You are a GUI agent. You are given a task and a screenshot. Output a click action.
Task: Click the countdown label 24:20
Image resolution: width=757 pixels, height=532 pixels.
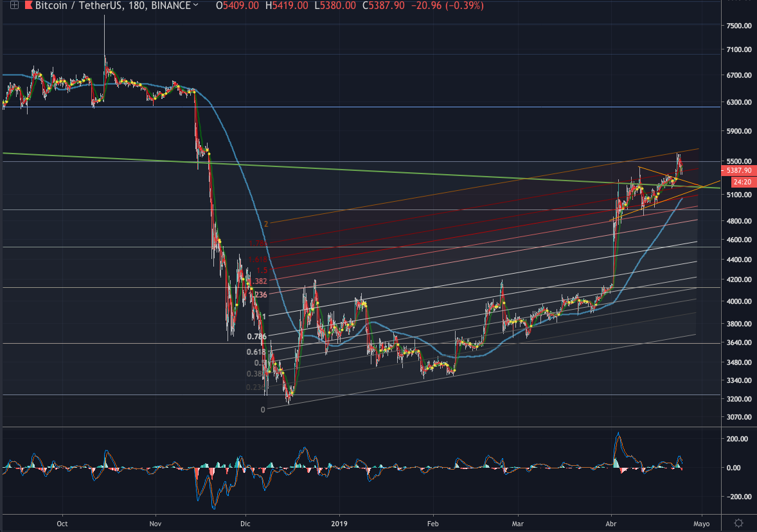[744, 182]
